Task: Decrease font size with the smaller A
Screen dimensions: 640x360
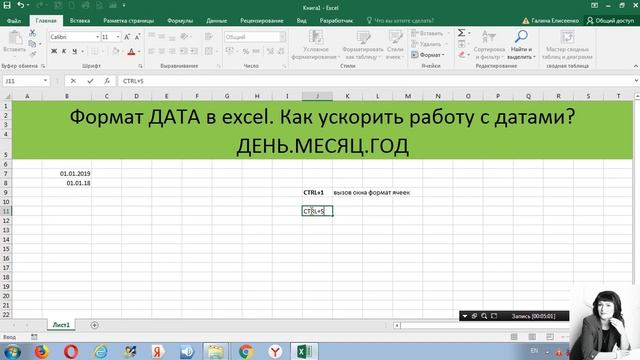Action: [138, 37]
